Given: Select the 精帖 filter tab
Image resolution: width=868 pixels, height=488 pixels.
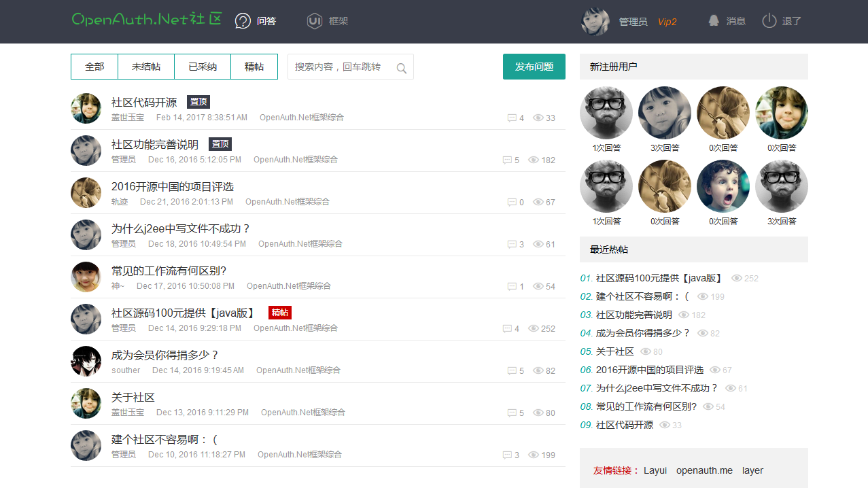Looking at the screenshot, I should tap(254, 67).
